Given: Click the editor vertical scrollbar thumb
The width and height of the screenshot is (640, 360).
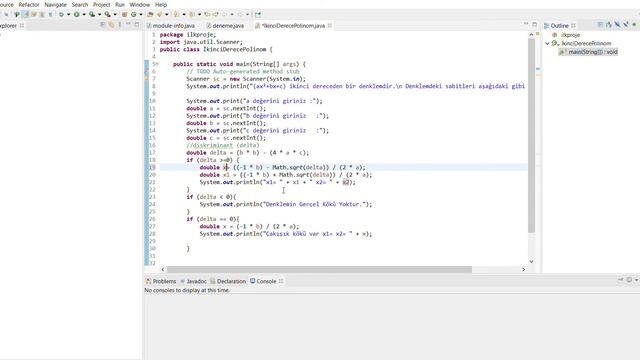Looking at the screenshot, I should [531, 136].
